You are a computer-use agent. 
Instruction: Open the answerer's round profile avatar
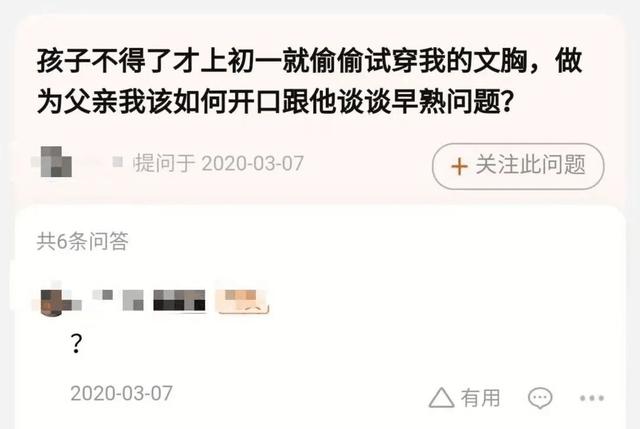pyautogui.click(x=52, y=301)
